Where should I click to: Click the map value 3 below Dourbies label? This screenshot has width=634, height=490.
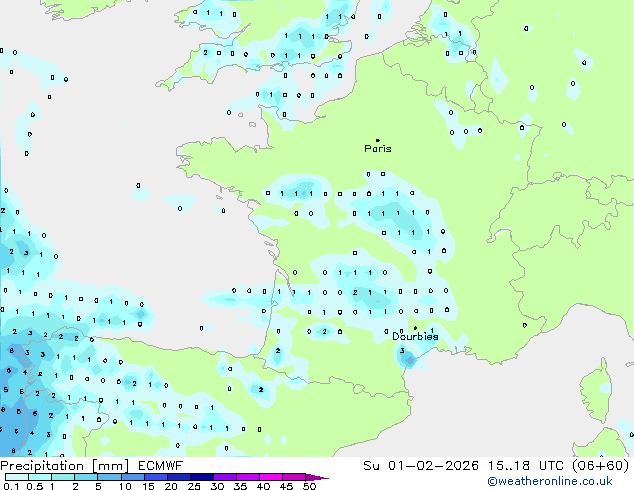tap(402, 351)
